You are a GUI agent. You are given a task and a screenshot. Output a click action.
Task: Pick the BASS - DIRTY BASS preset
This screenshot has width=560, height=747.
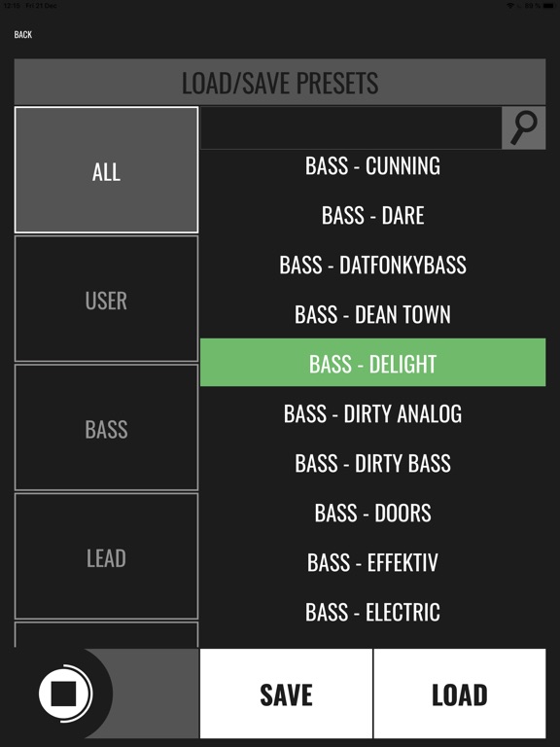(373, 463)
